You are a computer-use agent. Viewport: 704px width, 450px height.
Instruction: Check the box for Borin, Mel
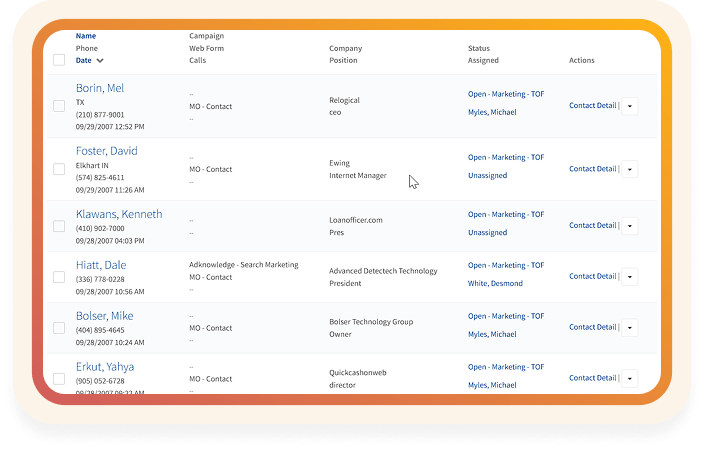[x=59, y=106]
